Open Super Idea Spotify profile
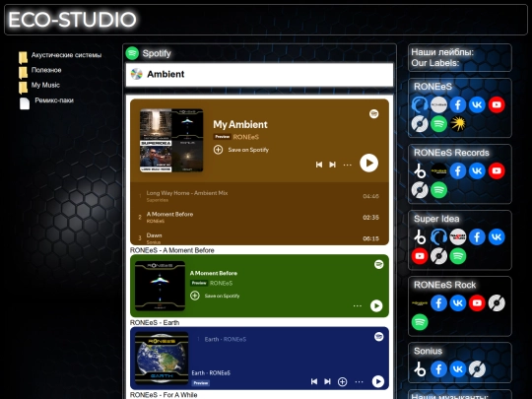This screenshot has height=399, width=532. click(x=458, y=256)
